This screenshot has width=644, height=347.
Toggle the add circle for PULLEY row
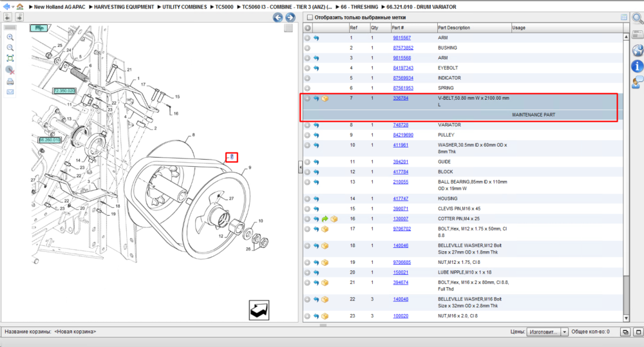coord(307,135)
